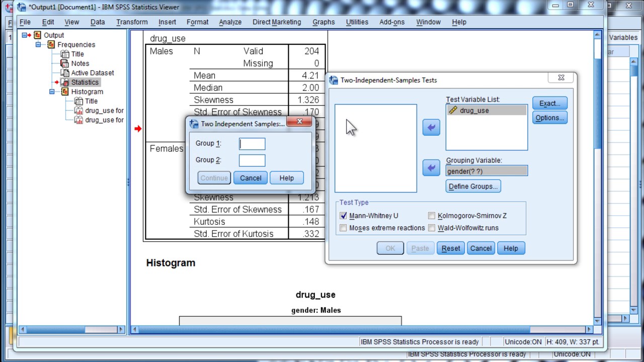
Task: Open the Window menu
Action: click(x=428, y=22)
